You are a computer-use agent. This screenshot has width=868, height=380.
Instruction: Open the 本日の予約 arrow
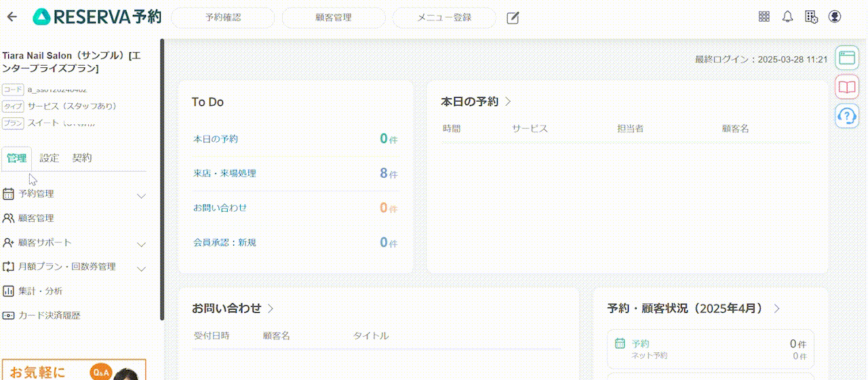coord(508,102)
